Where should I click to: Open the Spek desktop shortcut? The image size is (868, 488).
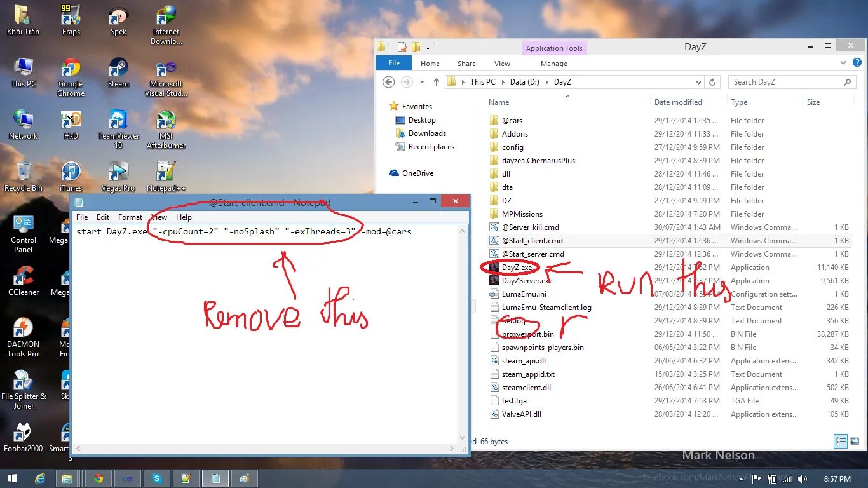[118, 20]
